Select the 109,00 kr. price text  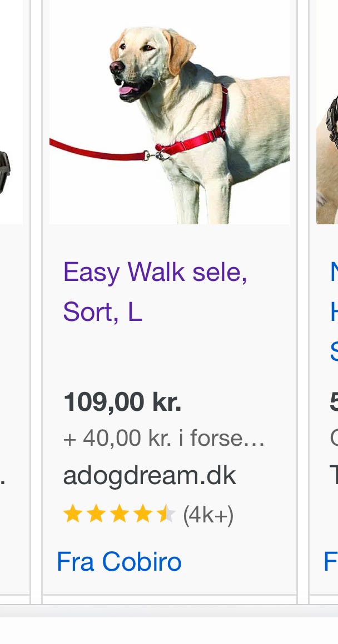pos(122,401)
